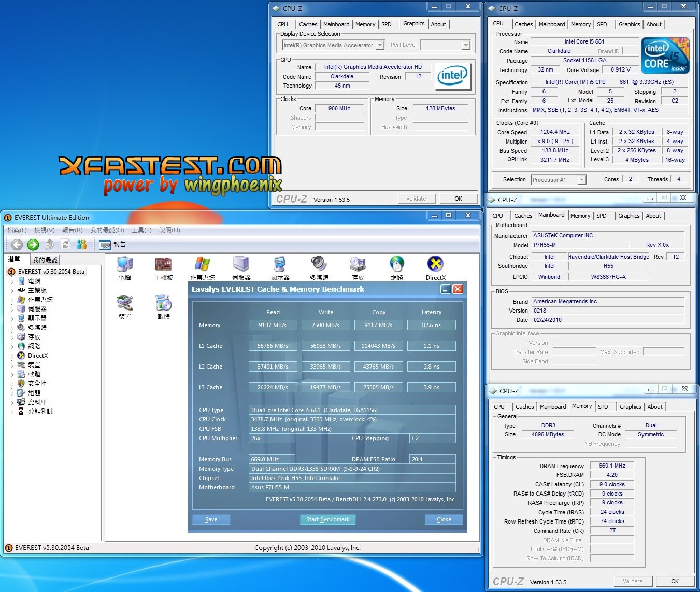Click the P7H55-M model field

coord(580,245)
